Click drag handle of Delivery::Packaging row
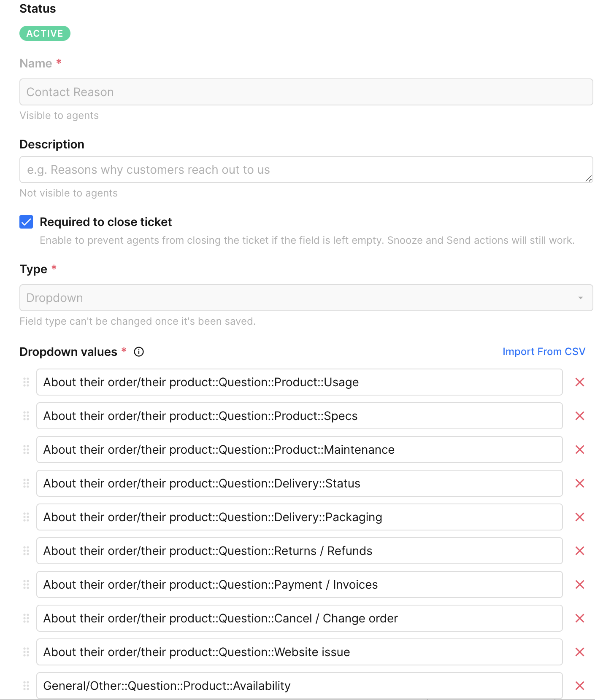The height and width of the screenshot is (700, 595). [26, 517]
